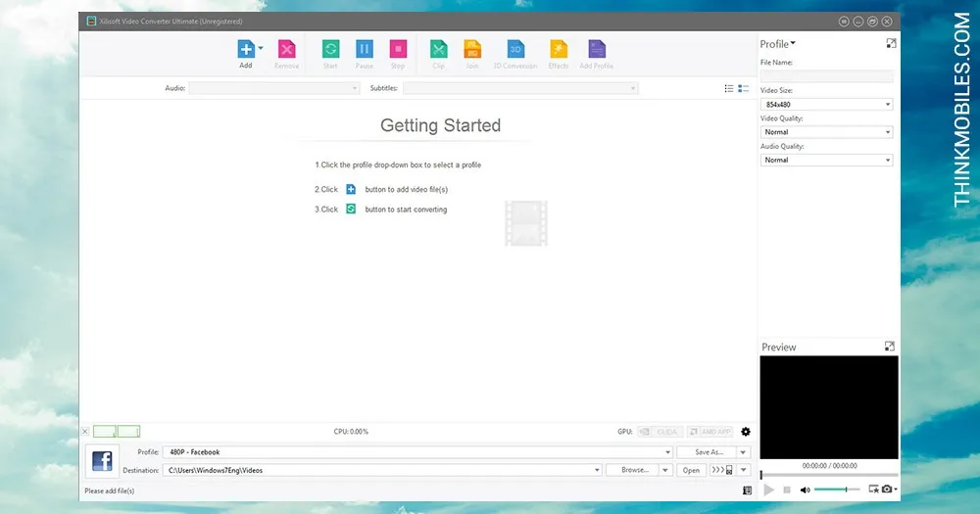The image size is (980, 514).
Task: Click the "Please add file(s)" status text
Action: [x=110, y=491]
